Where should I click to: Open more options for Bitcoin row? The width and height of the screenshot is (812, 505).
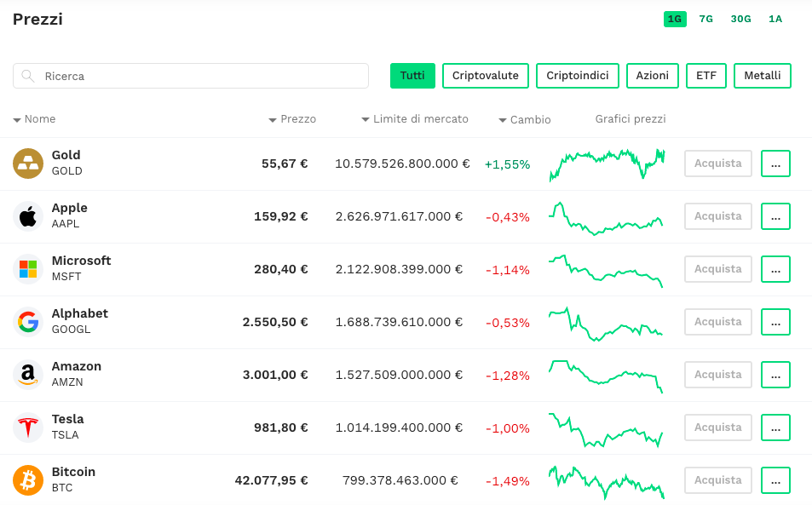[x=775, y=480]
